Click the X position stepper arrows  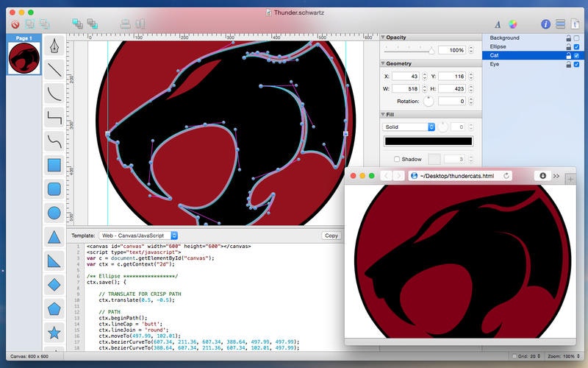point(425,77)
